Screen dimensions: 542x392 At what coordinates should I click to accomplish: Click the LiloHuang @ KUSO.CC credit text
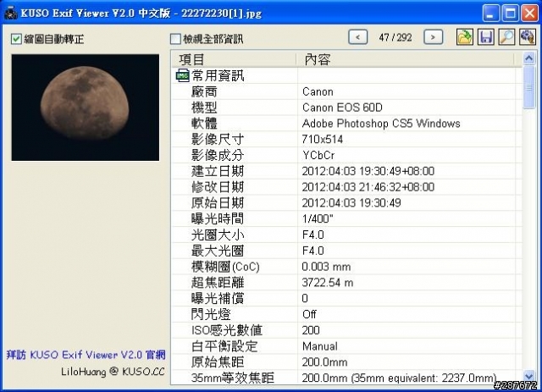click(113, 372)
